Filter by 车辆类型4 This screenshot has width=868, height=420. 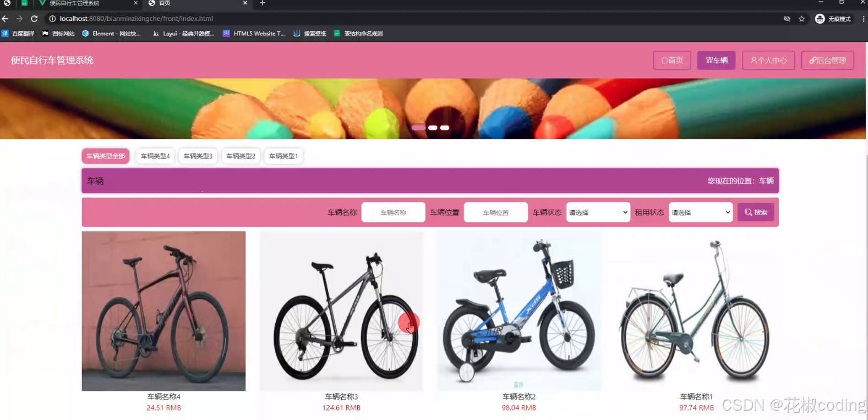coord(155,156)
